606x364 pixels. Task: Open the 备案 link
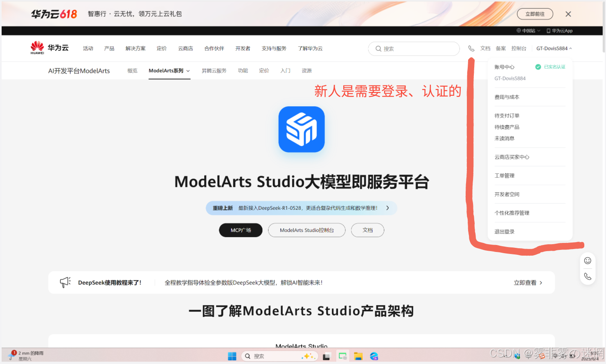(501, 48)
